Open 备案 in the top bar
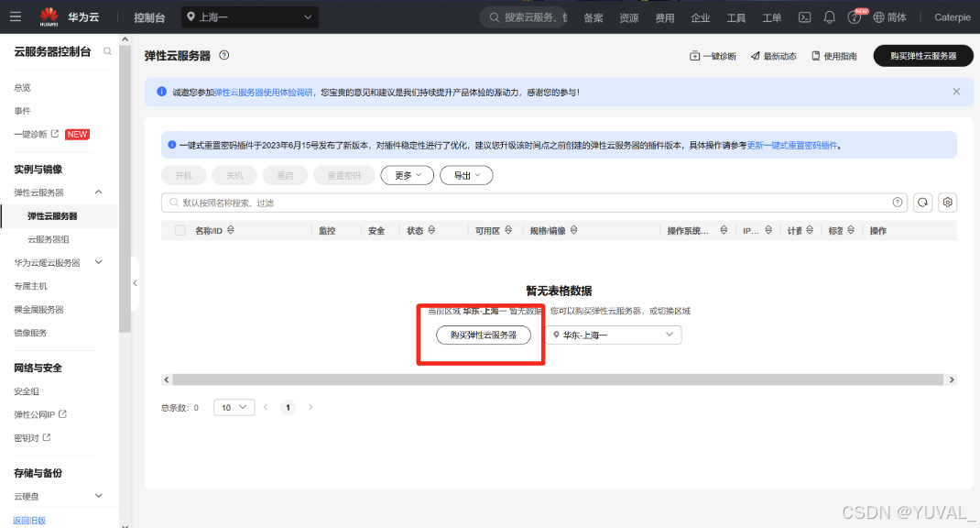 [x=593, y=17]
